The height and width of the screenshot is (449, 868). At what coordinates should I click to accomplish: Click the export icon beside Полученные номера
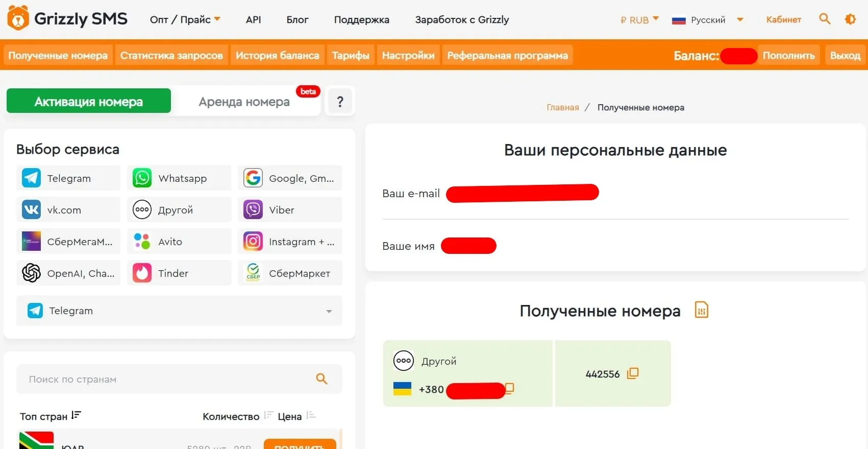(x=702, y=310)
